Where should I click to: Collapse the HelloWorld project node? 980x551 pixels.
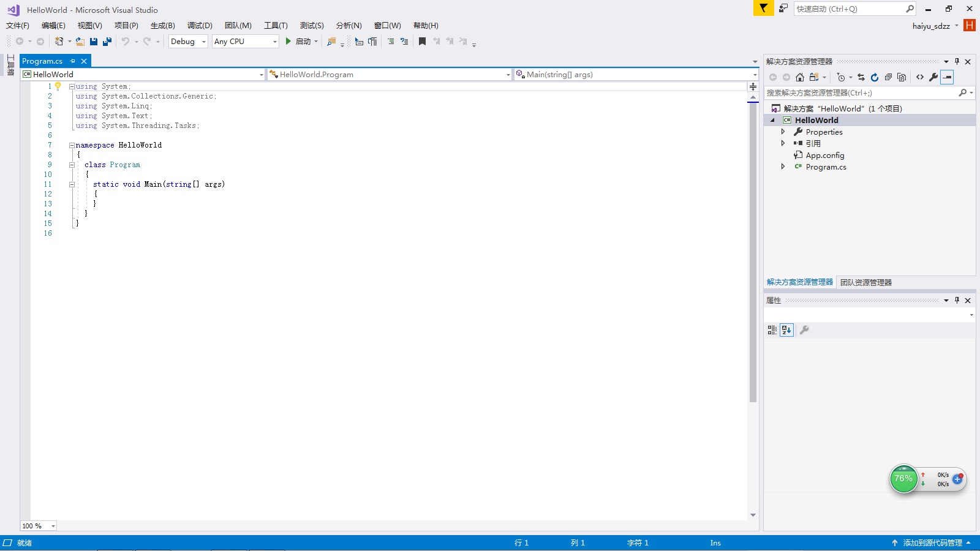tap(773, 120)
